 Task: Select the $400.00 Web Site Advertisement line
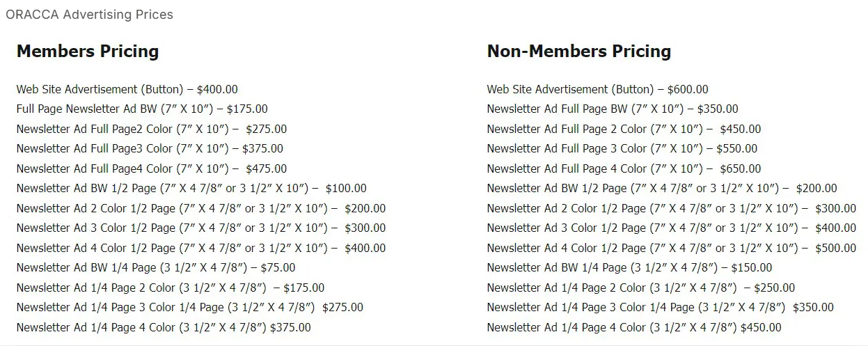(127, 90)
